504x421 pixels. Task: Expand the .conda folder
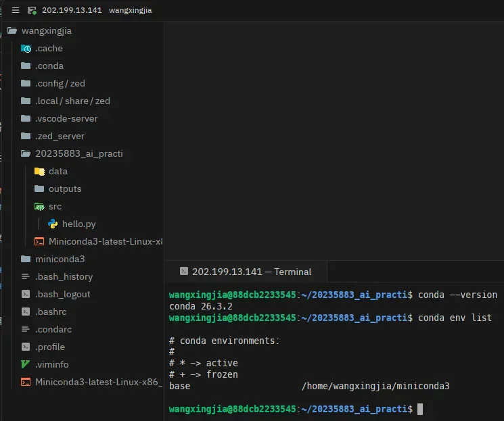(x=49, y=66)
